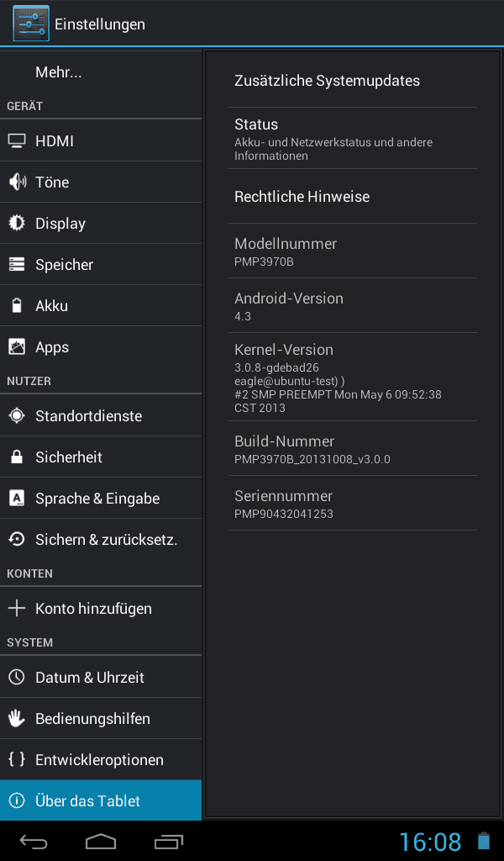504x861 pixels.
Task: Tap the Akku battery icon
Action: point(17,305)
